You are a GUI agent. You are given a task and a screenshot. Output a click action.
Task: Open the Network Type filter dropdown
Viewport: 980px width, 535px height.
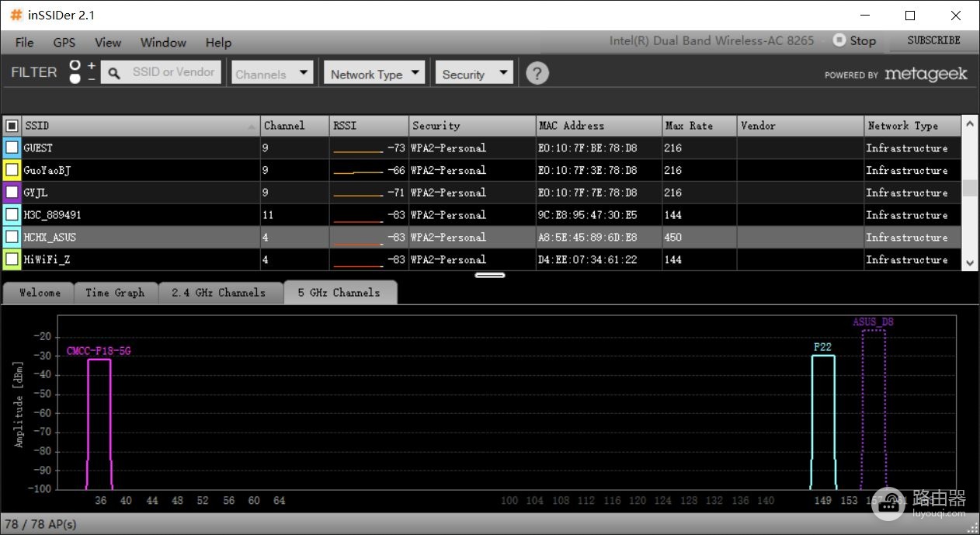(x=374, y=74)
